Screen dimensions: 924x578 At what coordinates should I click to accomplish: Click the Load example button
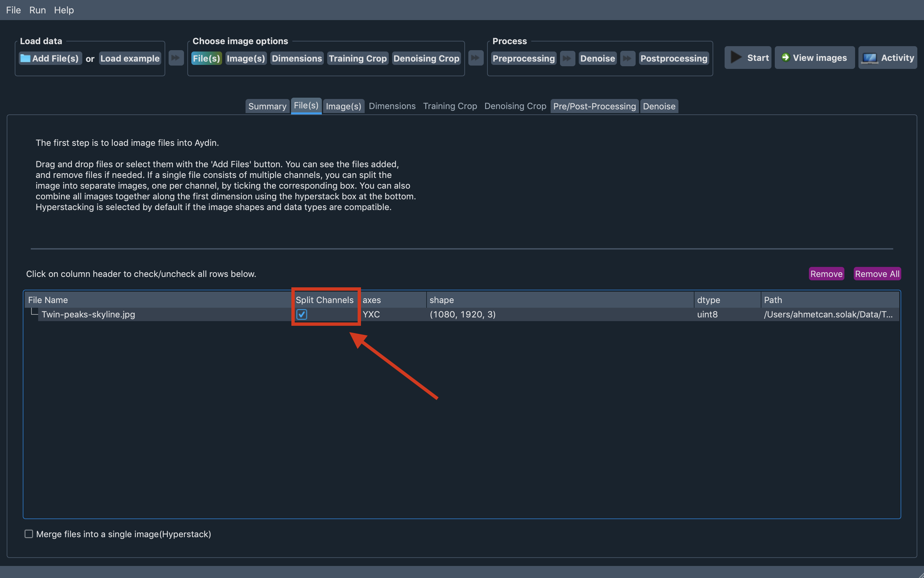point(129,58)
